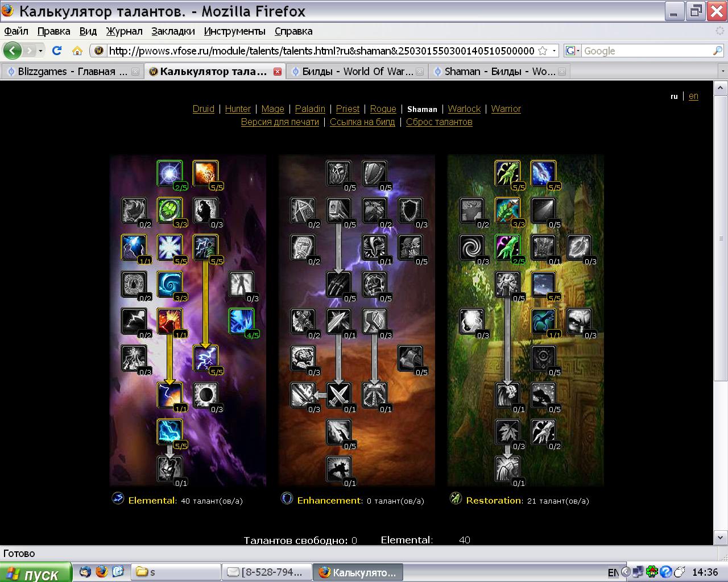Switch language to en
Screen dimensions: 728x582
click(x=693, y=96)
